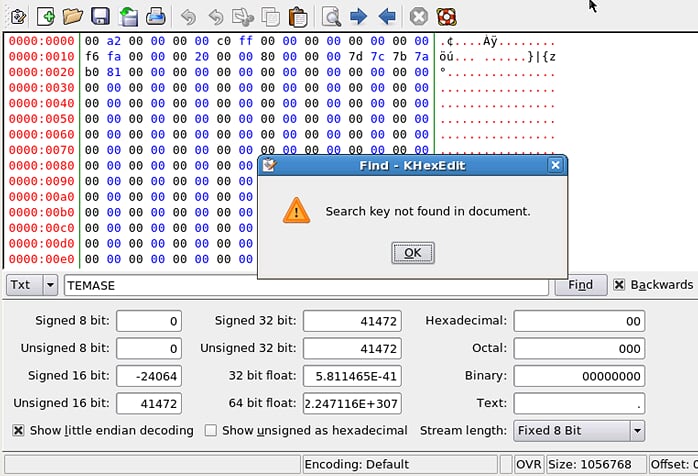Click the 32 bit float value field
The image size is (698, 476).
point(352,376)
